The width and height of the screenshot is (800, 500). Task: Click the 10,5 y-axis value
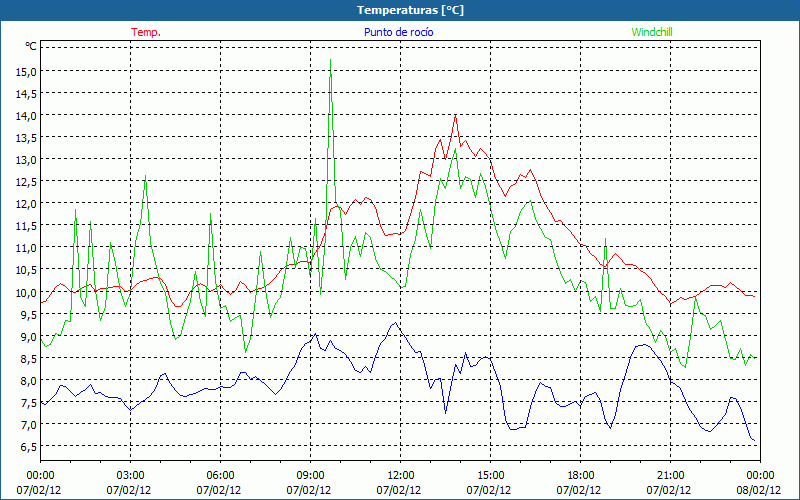pyautogui.click(x=27, y=270)
